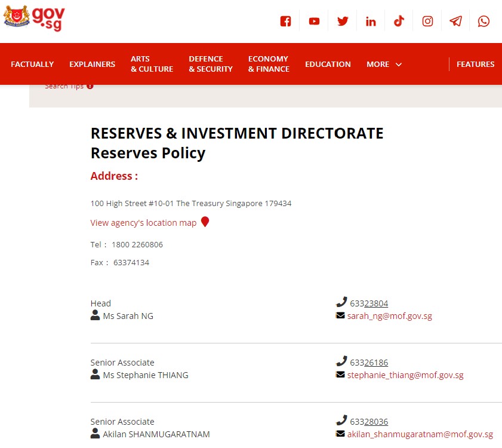Go to ARTS & CULTURE section
The image size is (502, 448).
tap(152, 64)
